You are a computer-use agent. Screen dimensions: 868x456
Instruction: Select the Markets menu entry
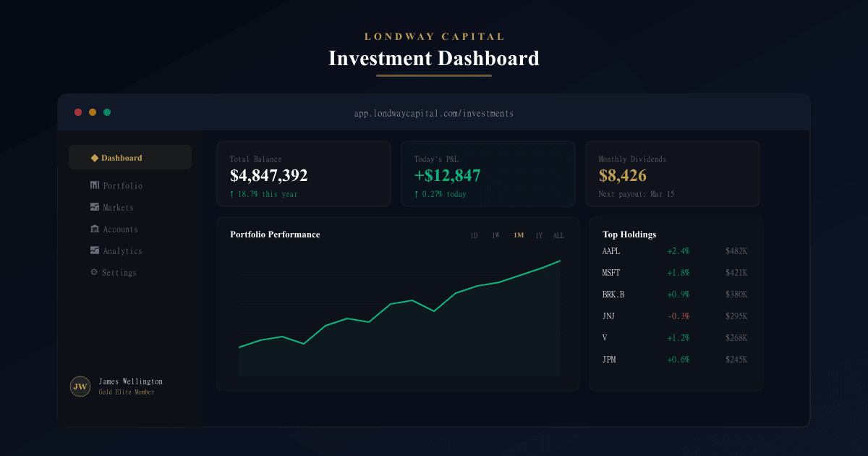(x=119, y=207)
